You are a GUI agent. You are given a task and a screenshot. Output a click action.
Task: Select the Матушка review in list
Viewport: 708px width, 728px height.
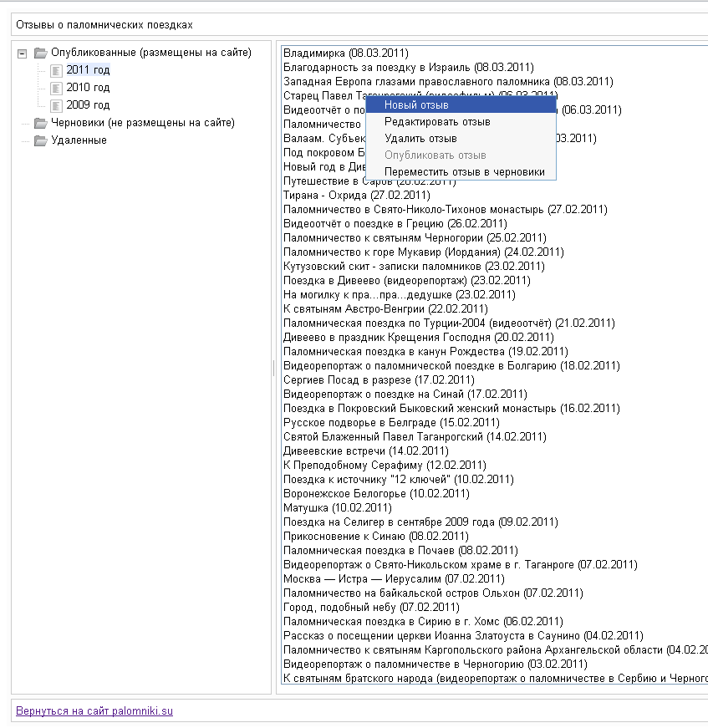click(338, 507)
